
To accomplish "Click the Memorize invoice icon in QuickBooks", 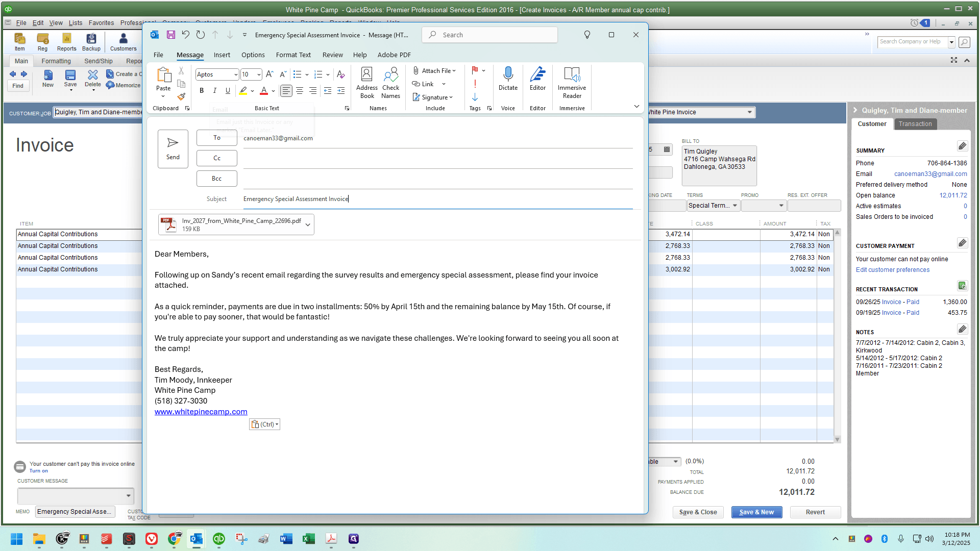I will click(x=123, y=85).
